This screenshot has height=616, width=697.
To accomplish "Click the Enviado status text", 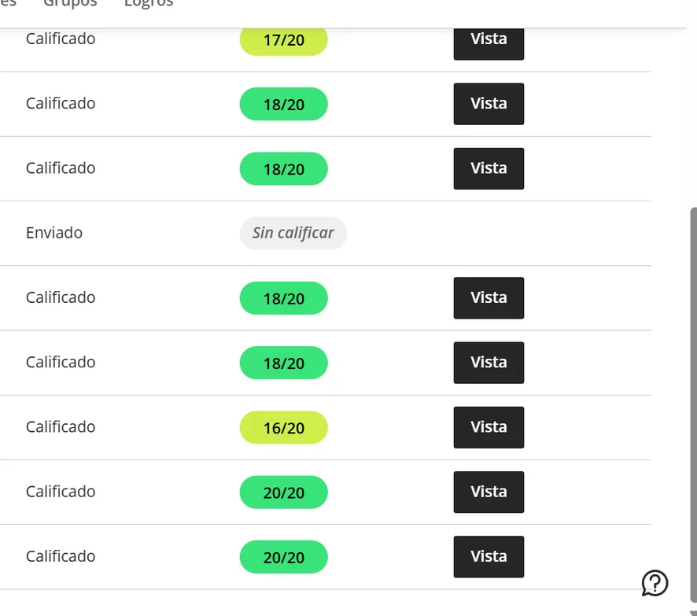I will [54, 233].
